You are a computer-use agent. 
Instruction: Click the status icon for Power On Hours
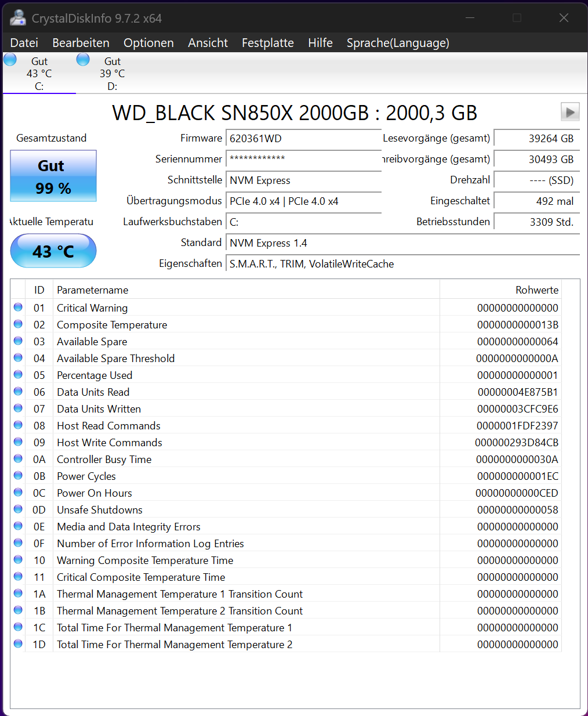(x=18, y=492)
